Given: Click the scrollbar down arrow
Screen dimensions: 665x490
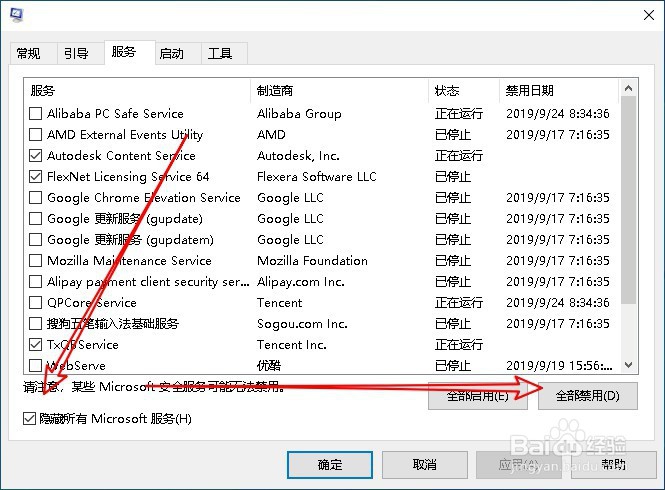Looking at the screenshot, I should (x=629, y=365).
